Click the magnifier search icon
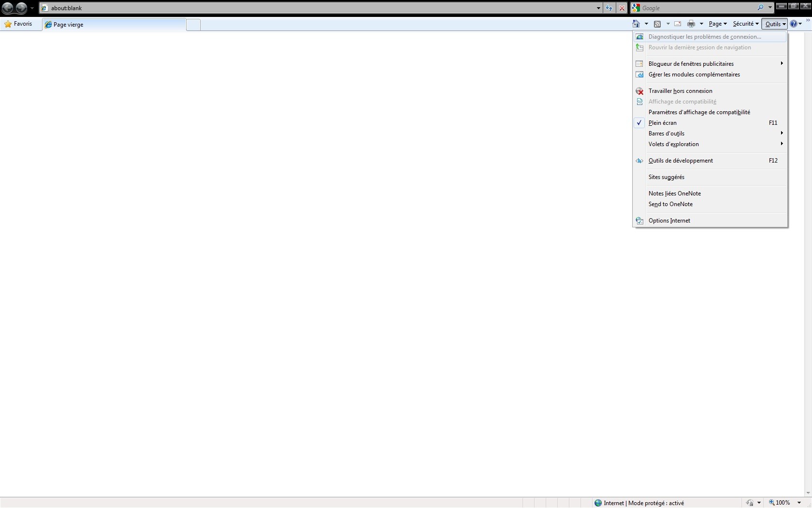This screenshot has width=812, height=508. click(761, 8)
